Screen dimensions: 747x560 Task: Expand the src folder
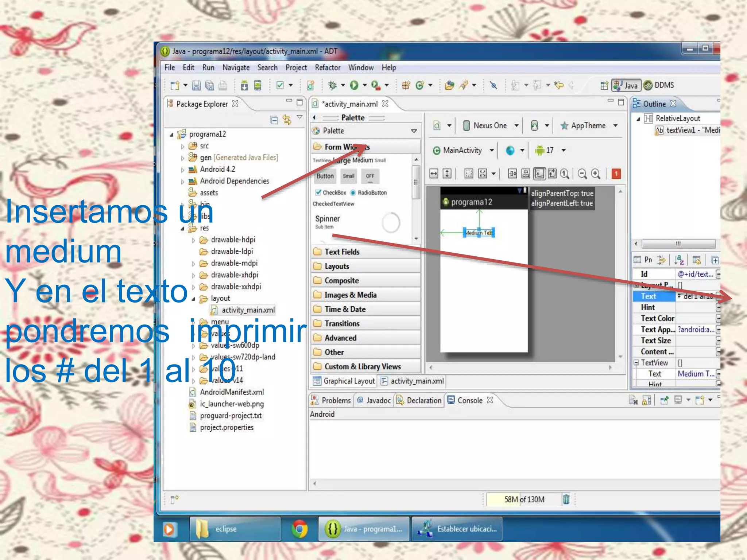pyautogui.click(x=182, y=146)
